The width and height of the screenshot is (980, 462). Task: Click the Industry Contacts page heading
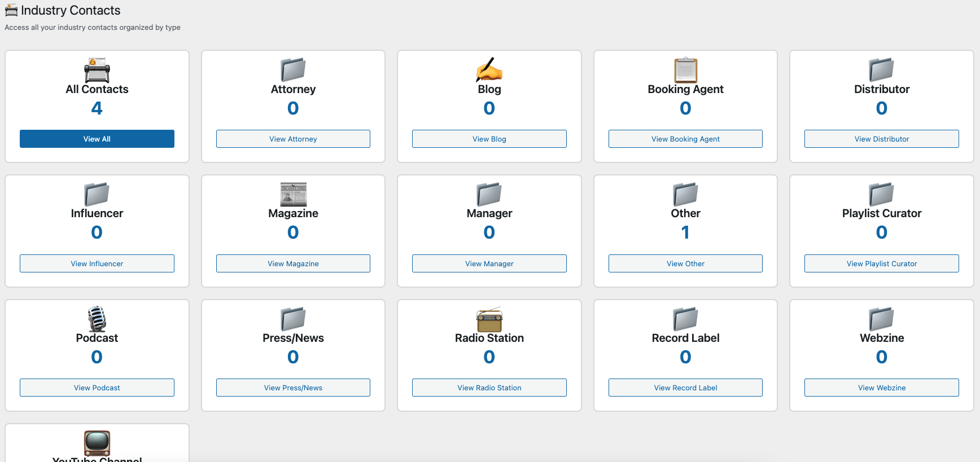71,10
